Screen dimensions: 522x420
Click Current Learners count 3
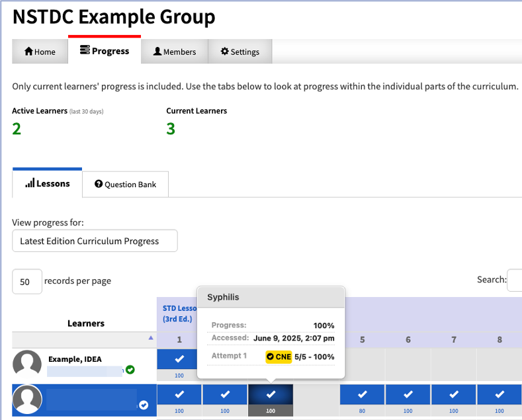[x=171, y=129]
